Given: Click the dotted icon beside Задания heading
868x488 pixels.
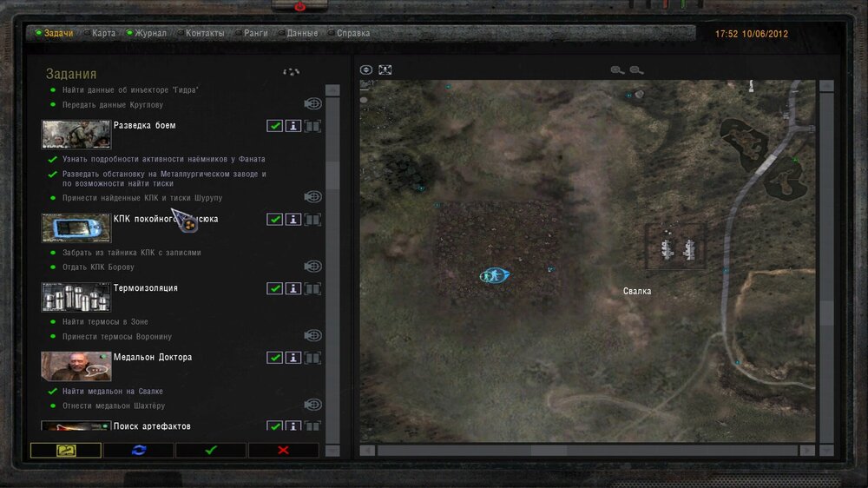Looking at the screenshot, I should pos(291,72).
